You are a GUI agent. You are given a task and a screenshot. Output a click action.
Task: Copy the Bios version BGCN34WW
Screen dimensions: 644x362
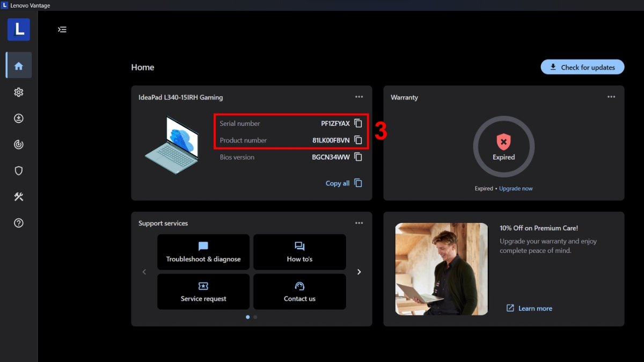click(358, 157)
